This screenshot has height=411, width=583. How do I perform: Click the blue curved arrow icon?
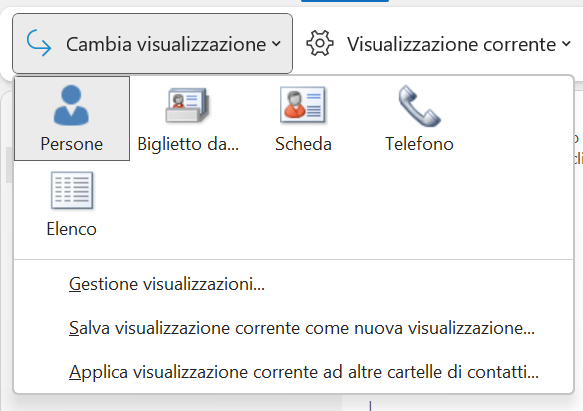39,43
